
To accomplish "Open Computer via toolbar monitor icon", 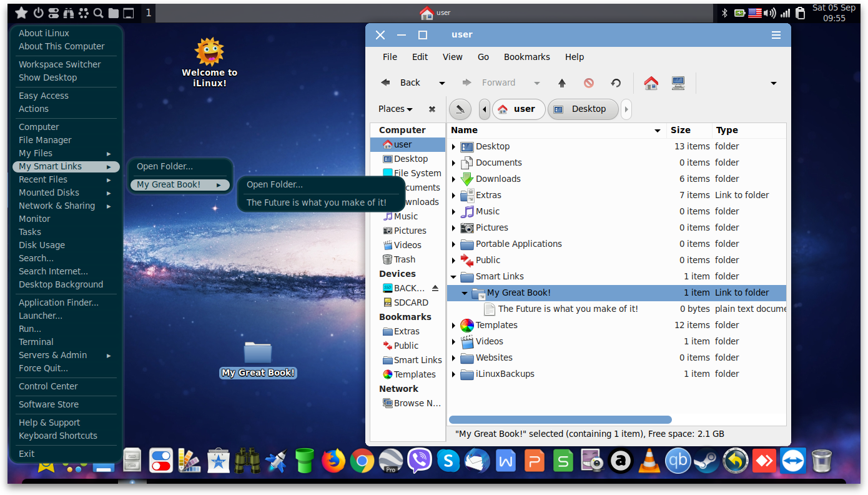I will (678, 82).
